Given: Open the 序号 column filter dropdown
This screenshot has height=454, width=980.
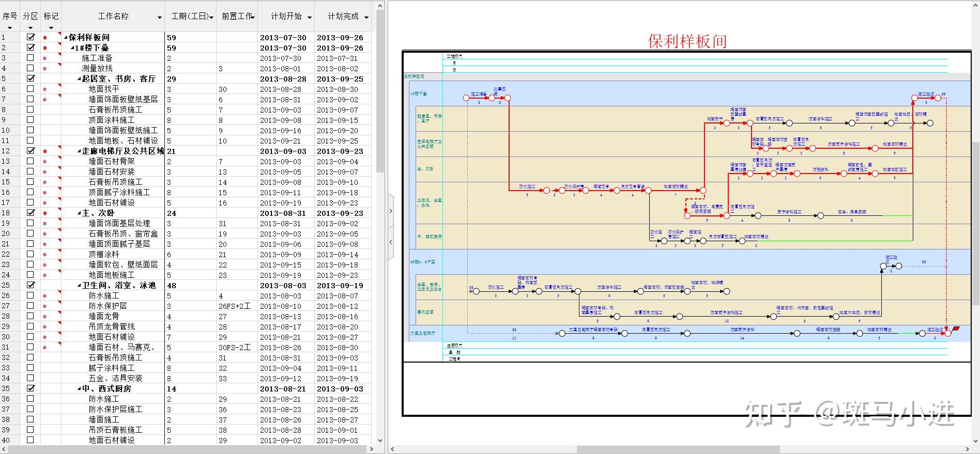Looking at the screenshot, I should (x=10, y=28).
